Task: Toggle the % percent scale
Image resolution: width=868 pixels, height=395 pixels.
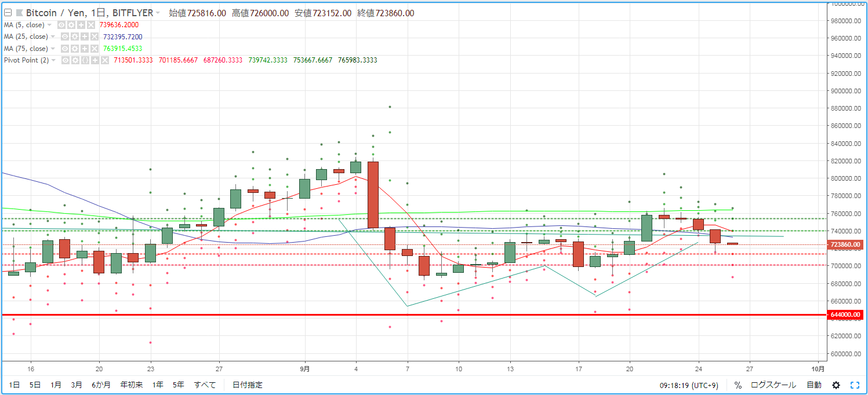Action: (738, 385)
